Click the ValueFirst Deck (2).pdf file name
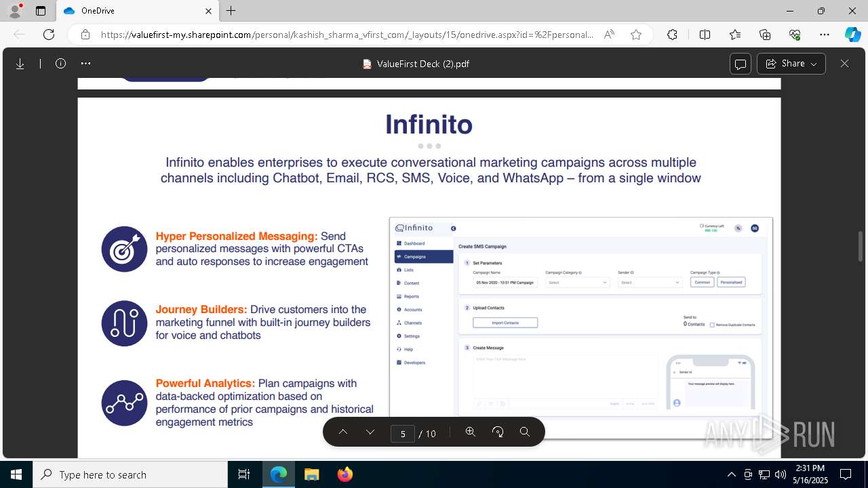This screenshot has height=488, width=868. click(x=423, y=64)
